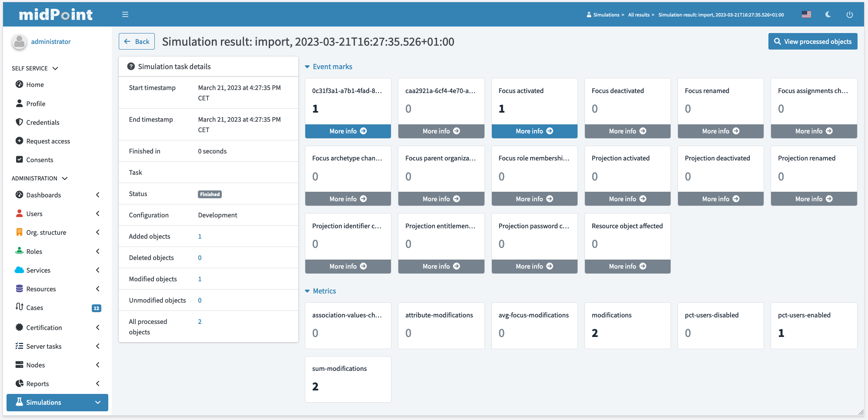Click View processed objects button

[812, 42]
